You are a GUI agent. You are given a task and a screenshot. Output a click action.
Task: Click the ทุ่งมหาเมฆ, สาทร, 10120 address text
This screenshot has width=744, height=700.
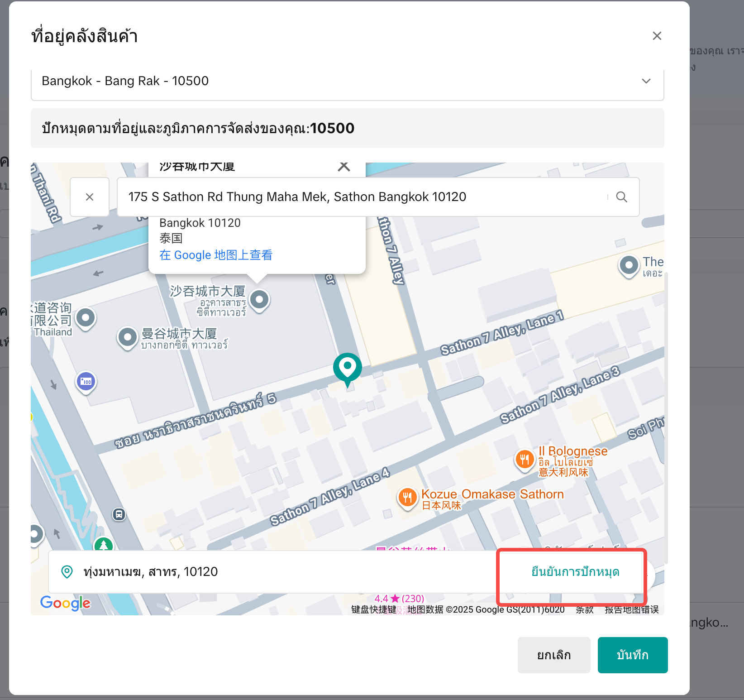point(151,572)
